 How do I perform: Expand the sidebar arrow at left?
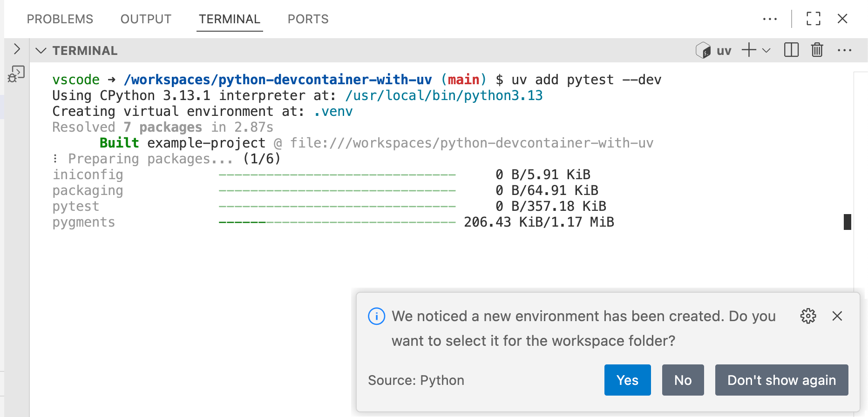tap(17, 49)
